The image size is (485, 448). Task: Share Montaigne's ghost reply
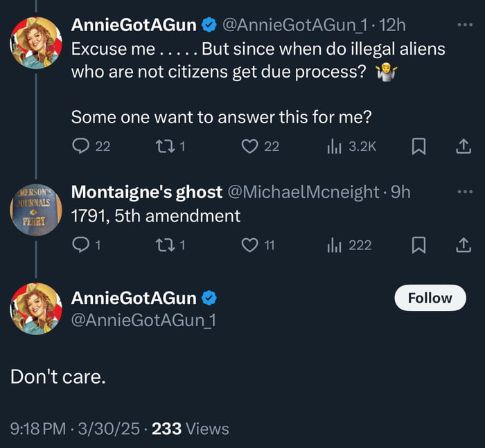tap(463, 245)
